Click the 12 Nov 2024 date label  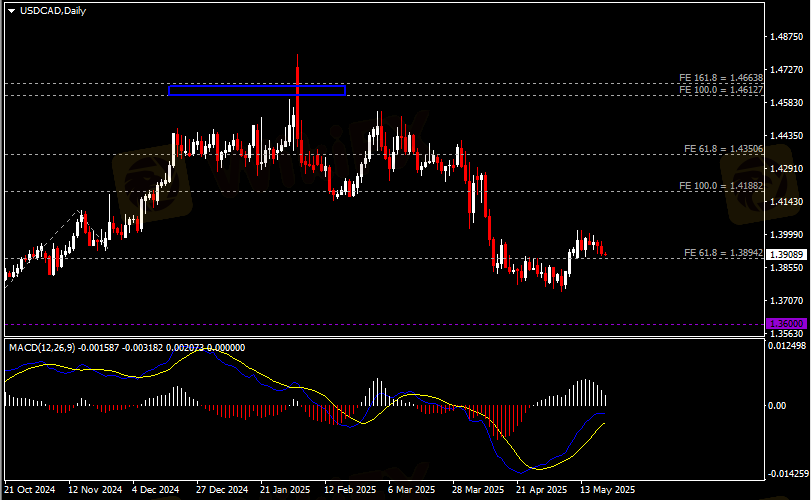tap(95, 489)
